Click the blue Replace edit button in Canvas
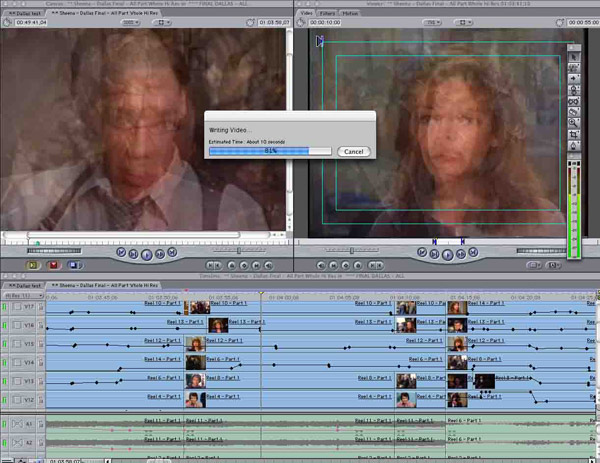This screenshot has width=600, height=463. pyautogui.click(x=73, y=265)
